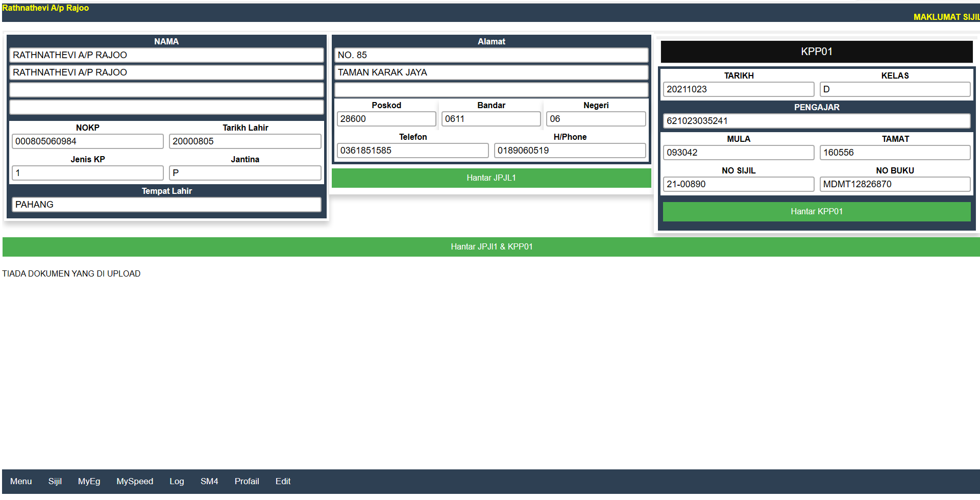Screen dimensions: 980x500
Task: Focus the NOKP field with 000805060984
Action: click(87, 141)
